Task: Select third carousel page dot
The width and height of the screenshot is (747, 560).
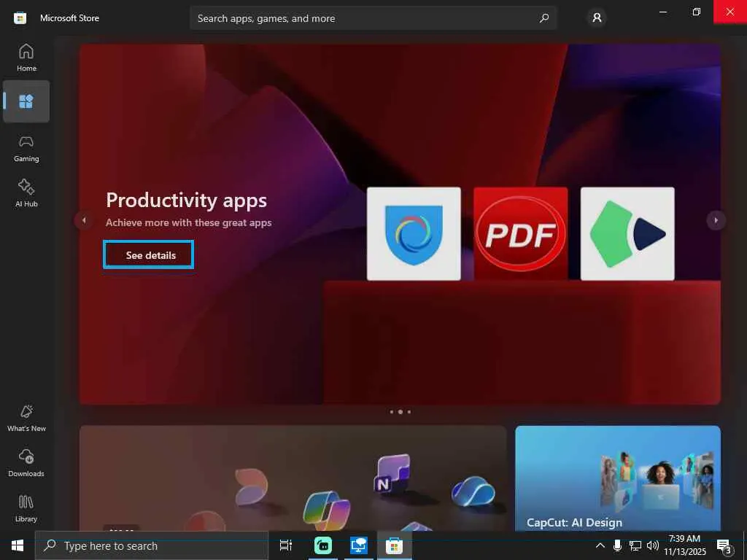Action: click(x=409, y=412)
